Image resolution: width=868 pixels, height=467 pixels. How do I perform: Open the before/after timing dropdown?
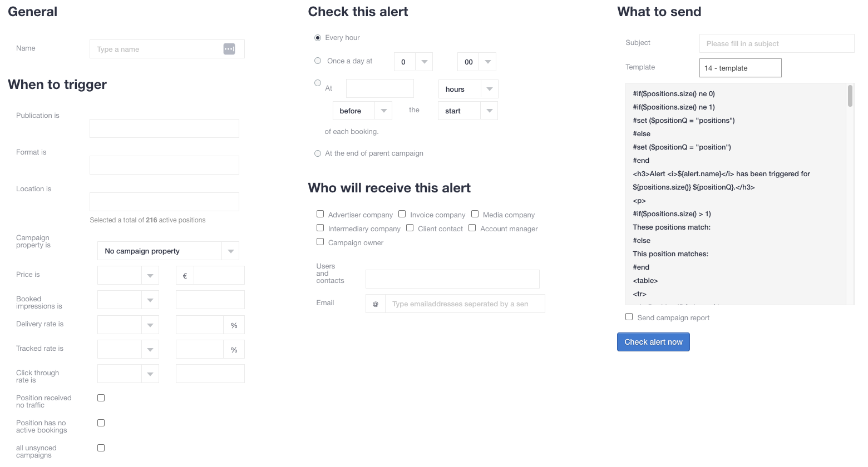(x=362, y=111)
